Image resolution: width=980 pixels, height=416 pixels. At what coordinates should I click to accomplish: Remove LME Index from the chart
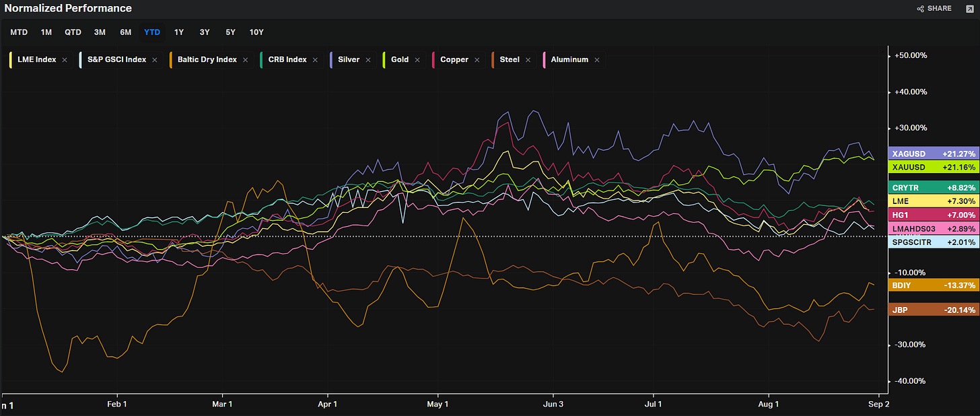click(65, 60)
